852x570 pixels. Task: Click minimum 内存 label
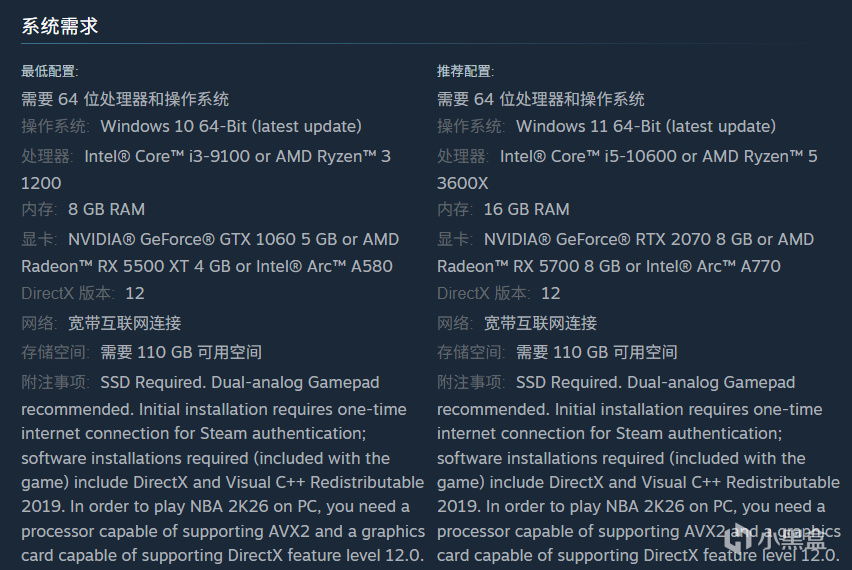[x=39, y=209]
